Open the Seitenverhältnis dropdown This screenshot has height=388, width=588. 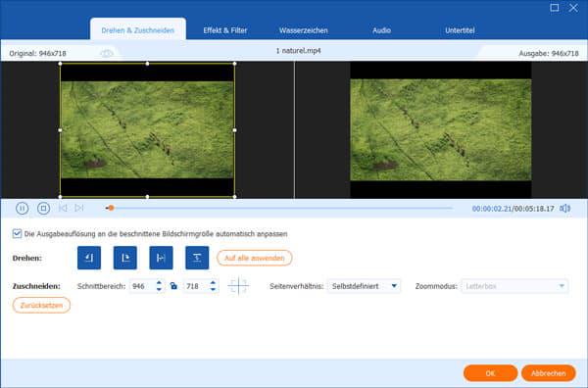coord(364,286)
